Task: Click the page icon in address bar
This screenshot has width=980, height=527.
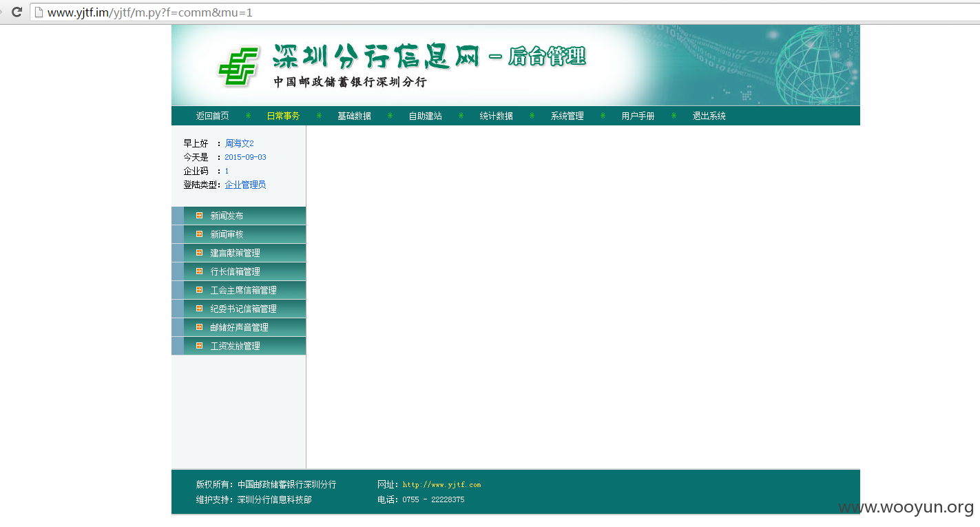Action: tap(39, 12)
